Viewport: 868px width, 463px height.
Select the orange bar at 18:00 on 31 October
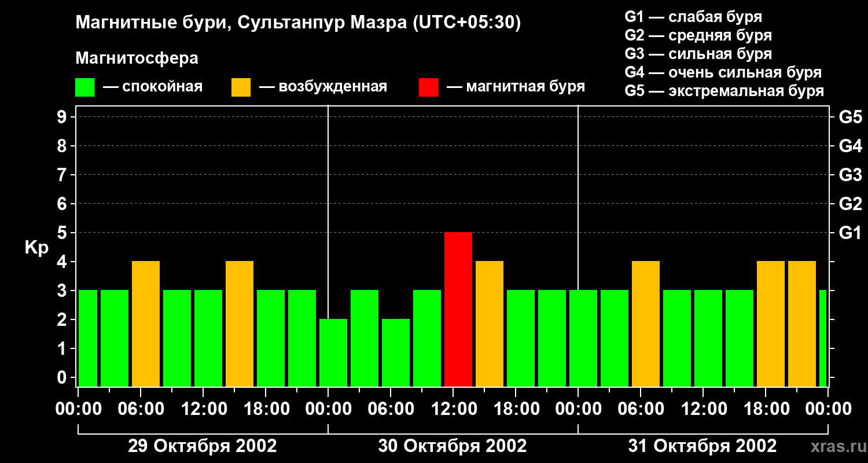click(771, 324)
